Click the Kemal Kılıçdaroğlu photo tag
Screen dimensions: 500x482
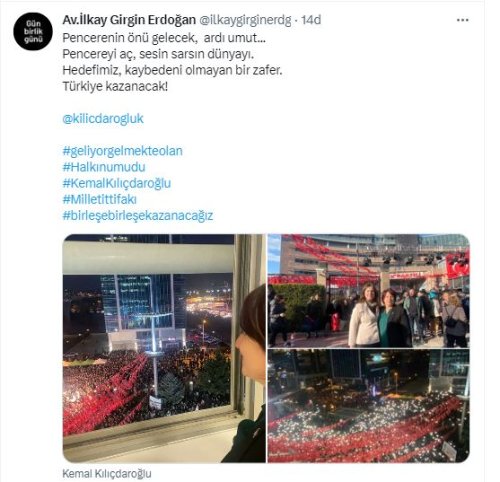pos(107,473)
